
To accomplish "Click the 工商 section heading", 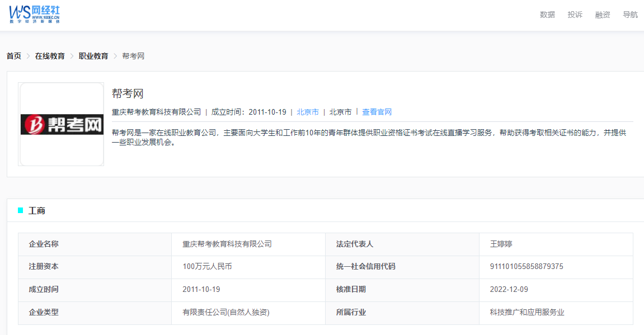I will (x=37, y=211).
